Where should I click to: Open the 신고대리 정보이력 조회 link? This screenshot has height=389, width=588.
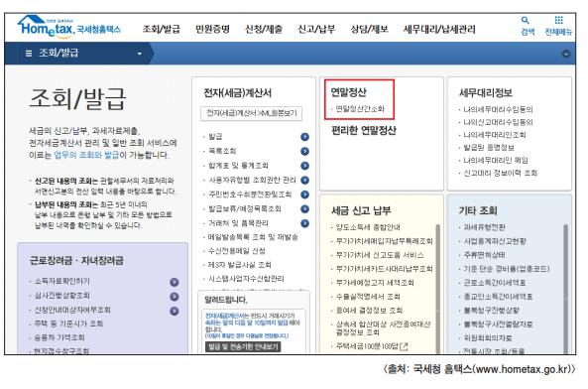tap(501, 173)
